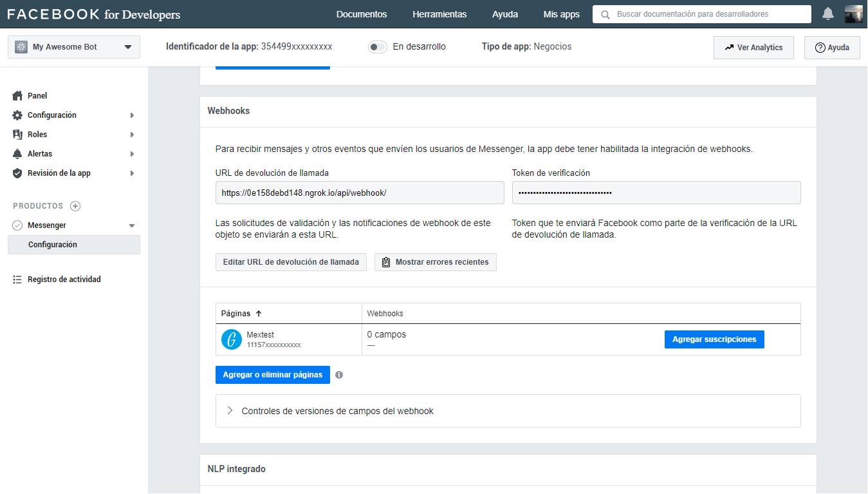Viewport: 868px width, 494px height.
Task: Expand the Alertas submenu arrow
Action: (132, 154)
